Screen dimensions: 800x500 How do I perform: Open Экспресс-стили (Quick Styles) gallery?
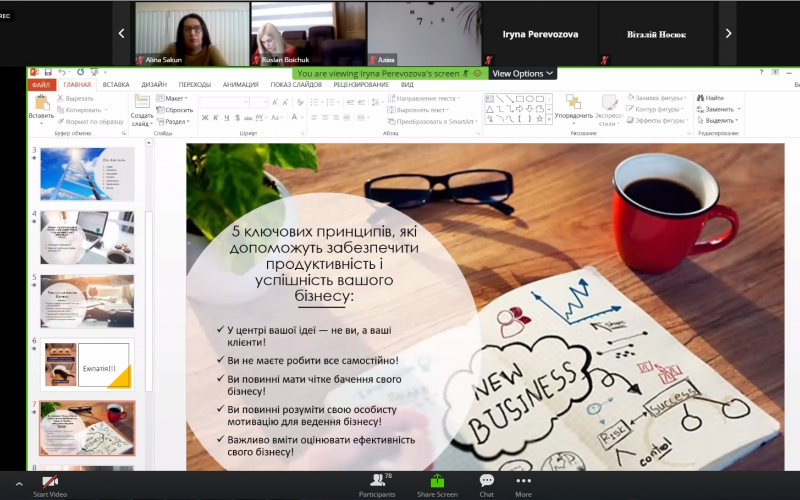click(x=609, y=110)
